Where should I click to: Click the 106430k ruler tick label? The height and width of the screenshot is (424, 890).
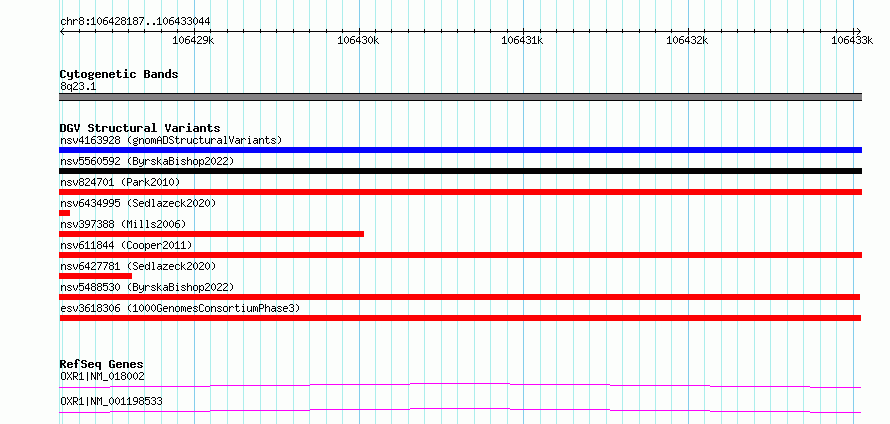click(358, 40)
